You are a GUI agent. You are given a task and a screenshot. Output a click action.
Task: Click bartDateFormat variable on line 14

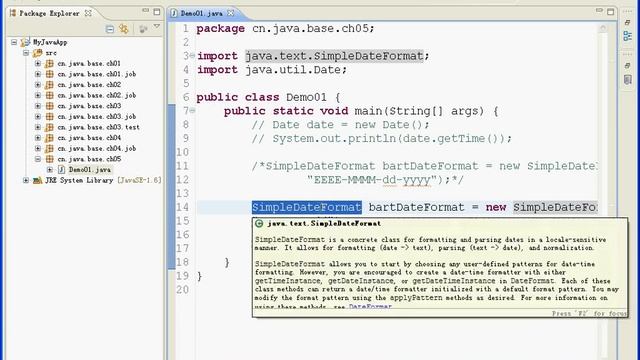coord(416,207)
